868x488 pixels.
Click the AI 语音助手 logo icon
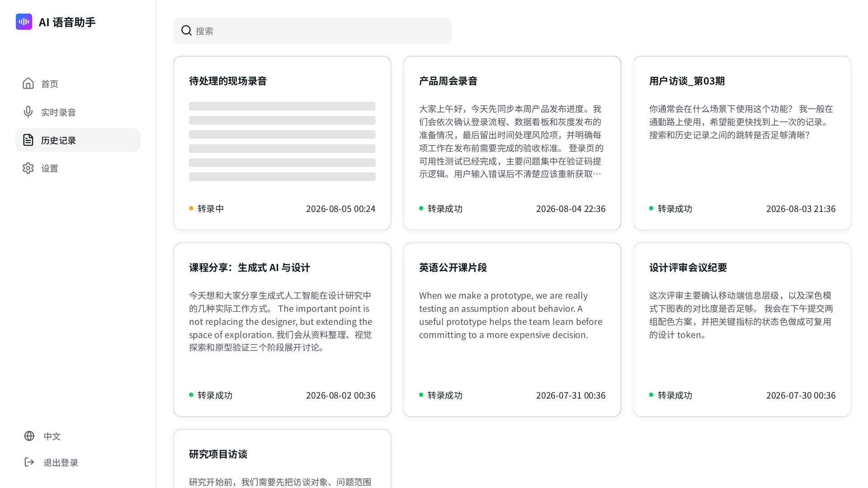24,22
